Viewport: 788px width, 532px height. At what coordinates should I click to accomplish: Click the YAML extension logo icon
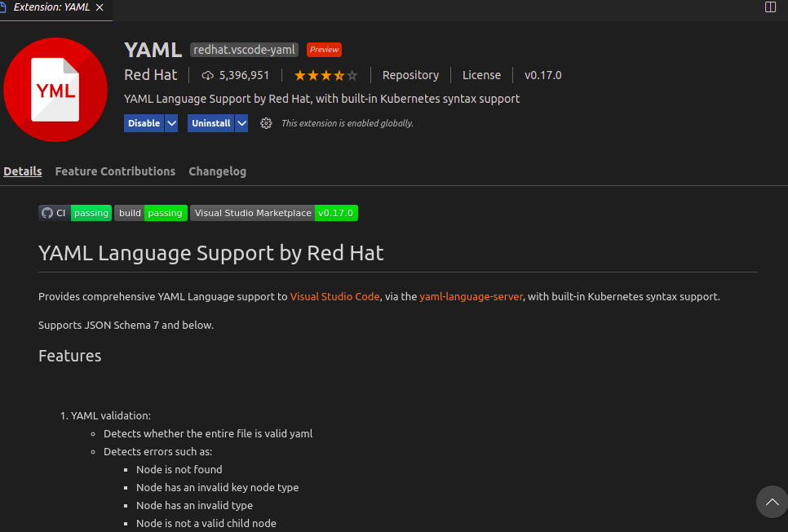pos(55,90)
